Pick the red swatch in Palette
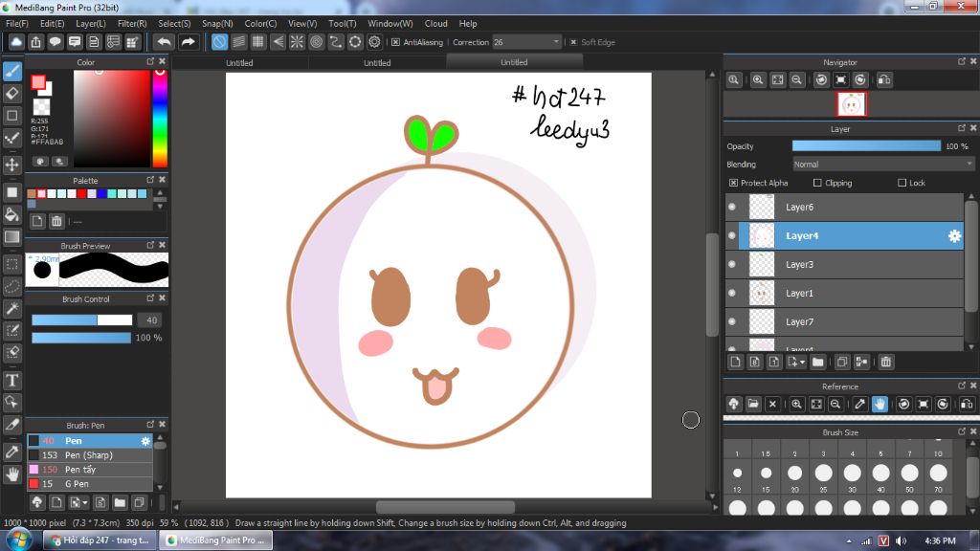This screenshot has width=980, height=551. click(82, 193)
